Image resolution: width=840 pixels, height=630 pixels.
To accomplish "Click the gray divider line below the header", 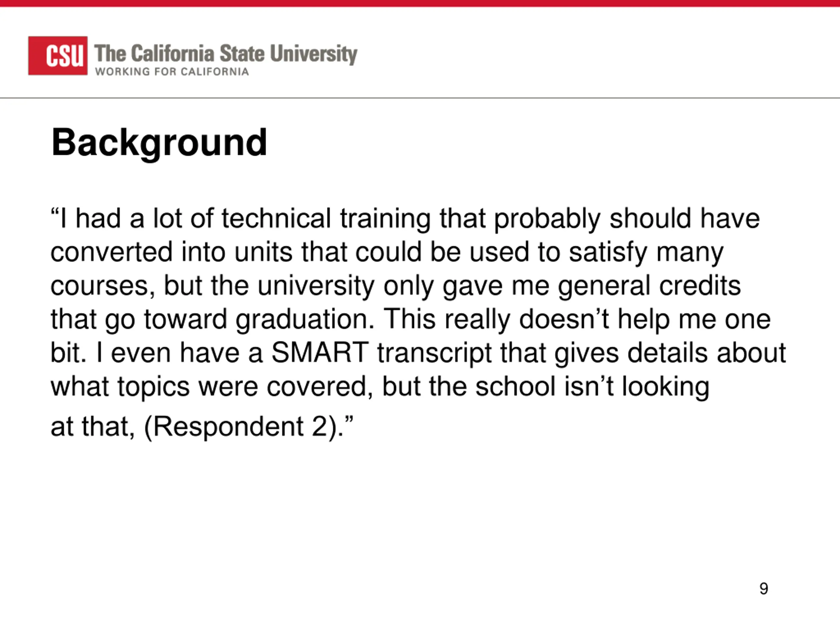I will click(420, 98).
